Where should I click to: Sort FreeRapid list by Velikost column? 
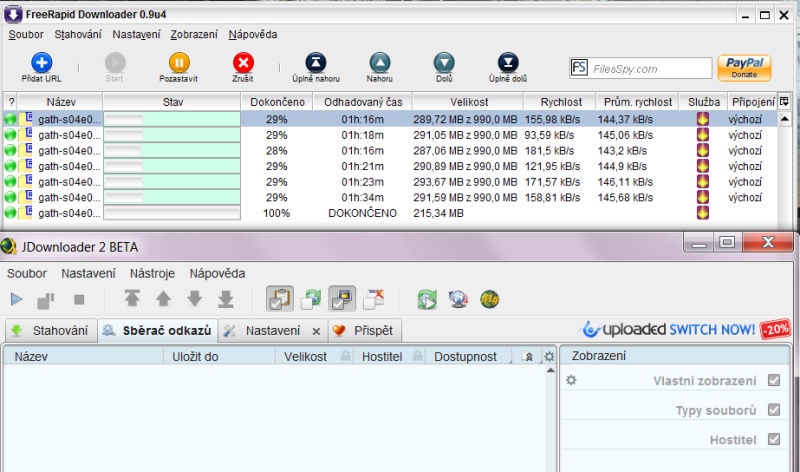[x=469, y=102]
